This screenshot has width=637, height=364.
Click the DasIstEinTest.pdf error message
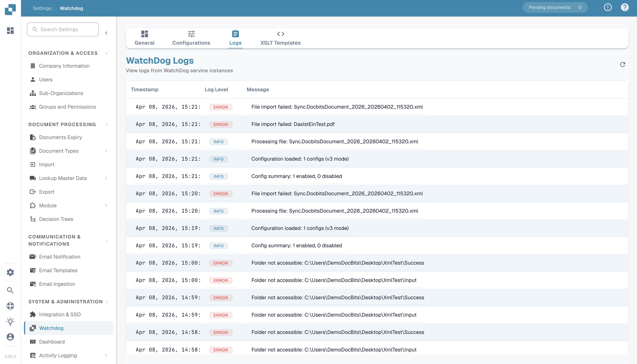293,124
